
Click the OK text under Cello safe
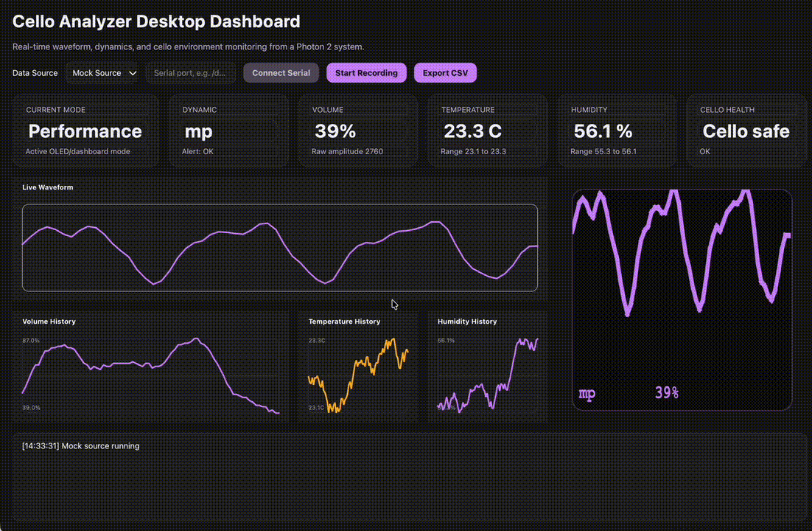click(705, 151)
